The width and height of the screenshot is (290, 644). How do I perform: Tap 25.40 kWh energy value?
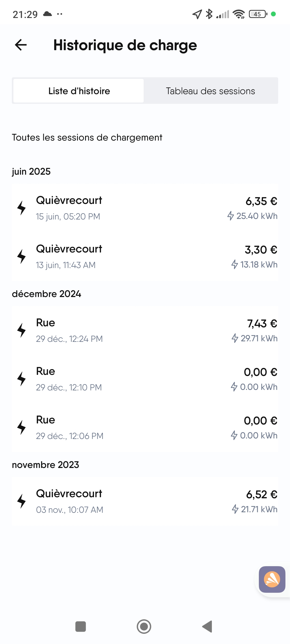[x=256, y=216]
